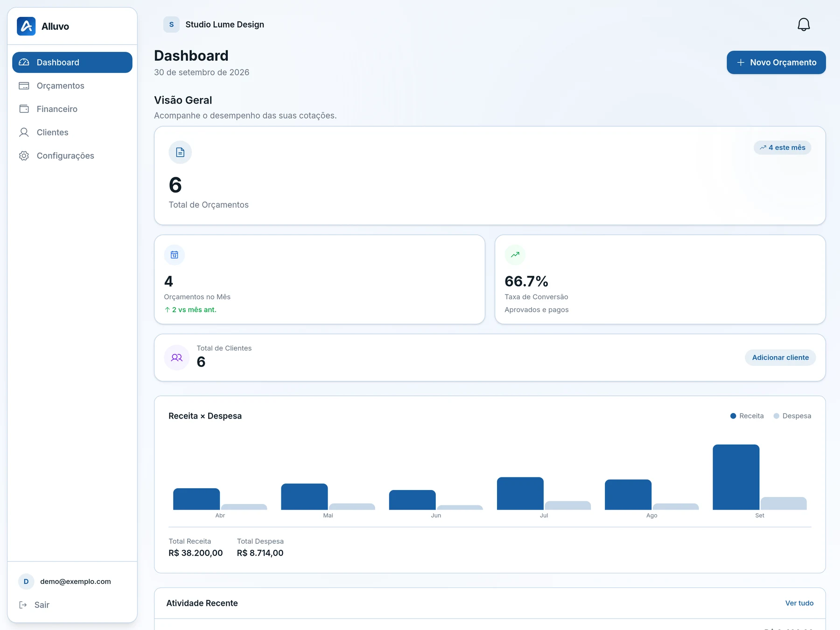Click the R$ 38.200,00 total revenue
Viewport: 840px width, 630px height.
tap(196, 553)
